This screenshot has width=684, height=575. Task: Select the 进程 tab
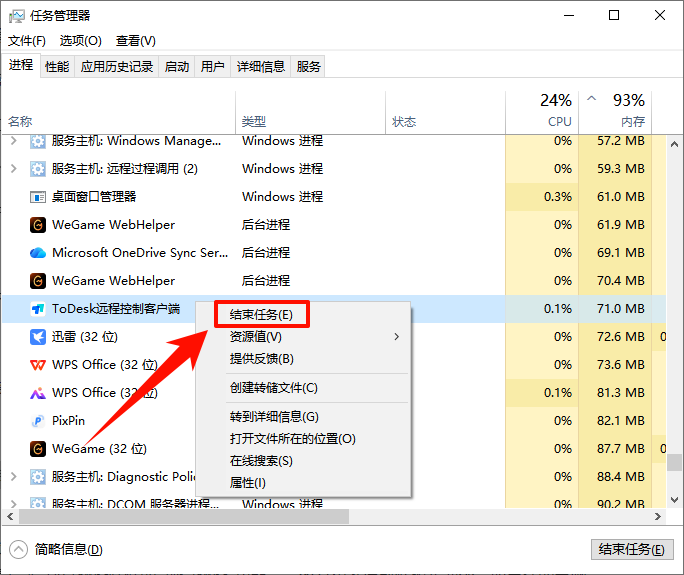(x=21, y=65)
